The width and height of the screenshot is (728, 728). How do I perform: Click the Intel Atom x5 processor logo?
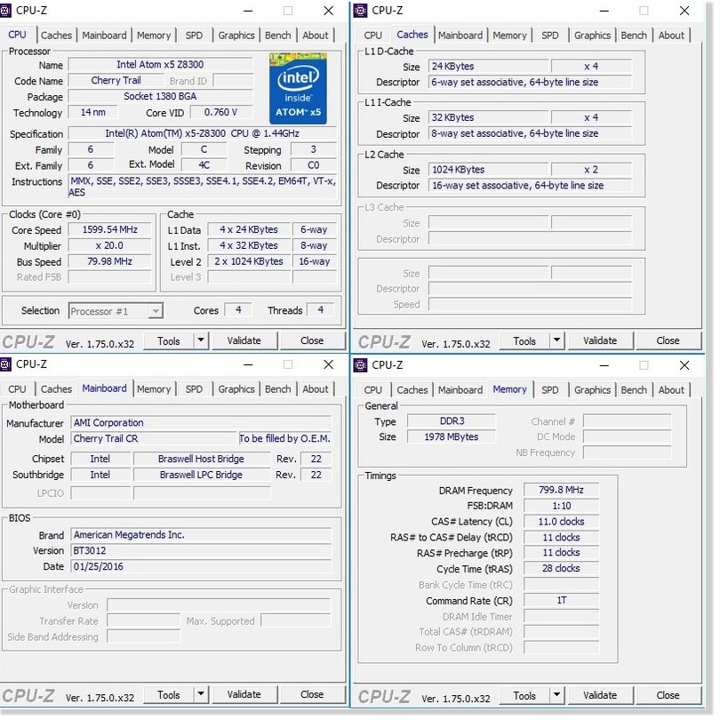click(x=297, y=88)
